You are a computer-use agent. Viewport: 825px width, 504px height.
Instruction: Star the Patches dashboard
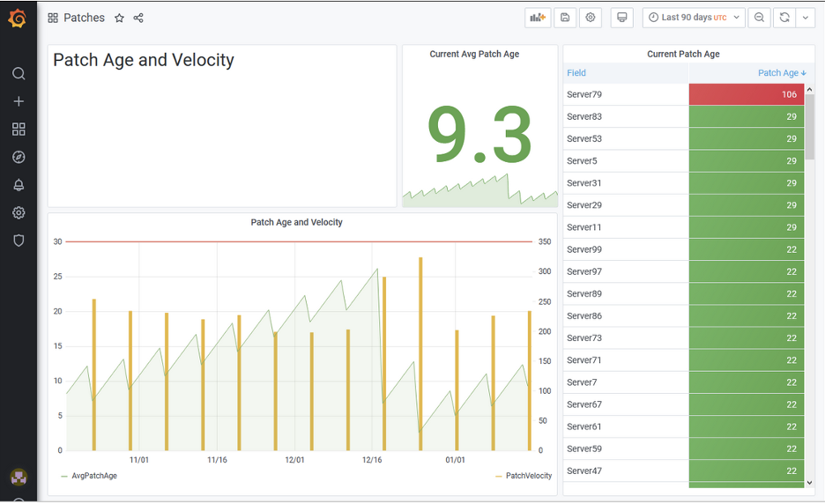(x=120, y=18)
